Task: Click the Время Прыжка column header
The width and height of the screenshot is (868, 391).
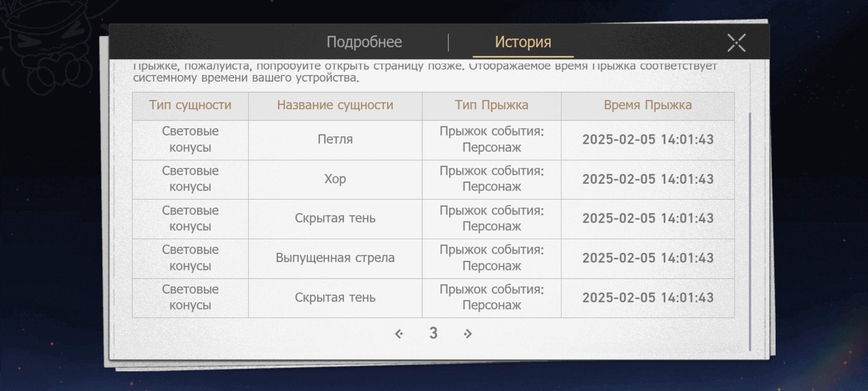Action: coord(647,105)
